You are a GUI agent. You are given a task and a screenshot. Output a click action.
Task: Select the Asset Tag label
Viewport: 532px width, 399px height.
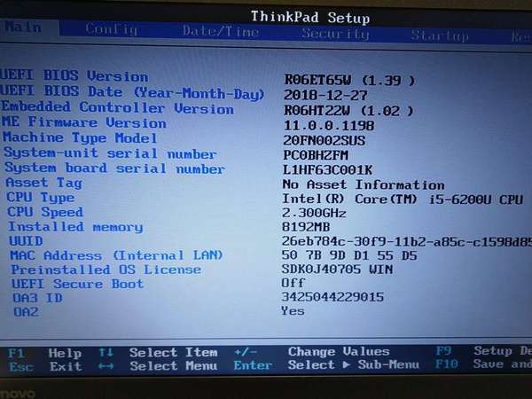(x=43, y=183)
